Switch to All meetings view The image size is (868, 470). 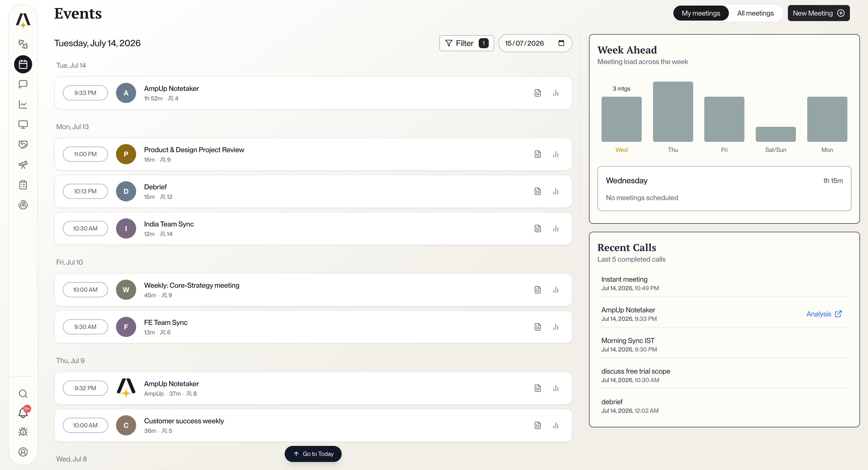pyautogui.click(x=755, y=13)
